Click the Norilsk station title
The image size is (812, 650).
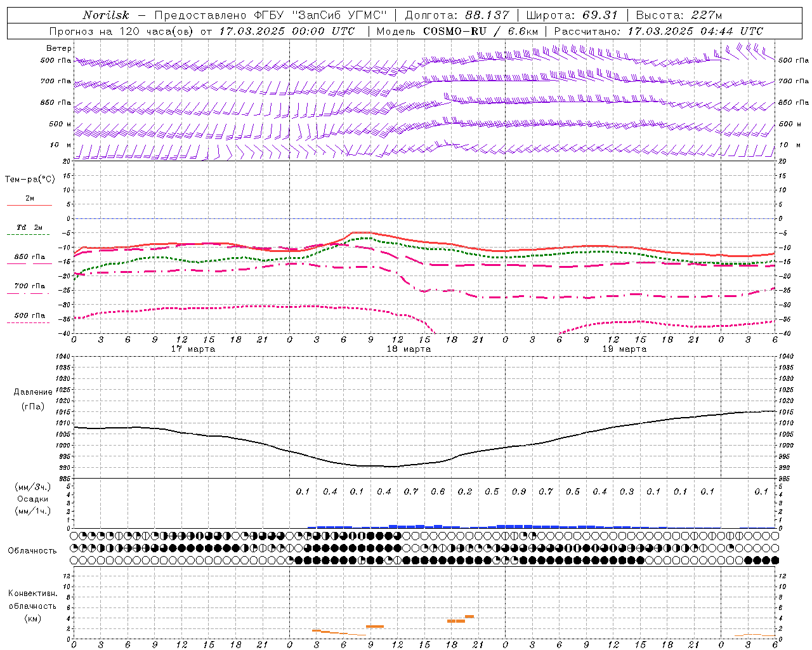(x=105, y=15)
